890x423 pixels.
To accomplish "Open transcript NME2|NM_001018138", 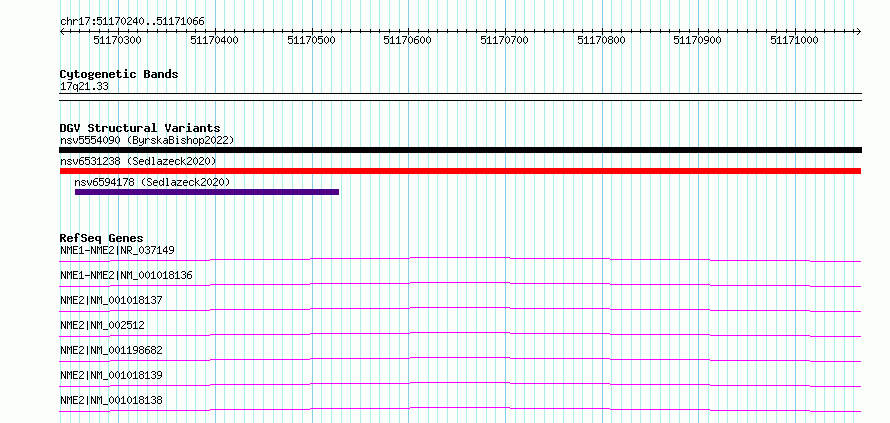I will [x=111, y=400].
